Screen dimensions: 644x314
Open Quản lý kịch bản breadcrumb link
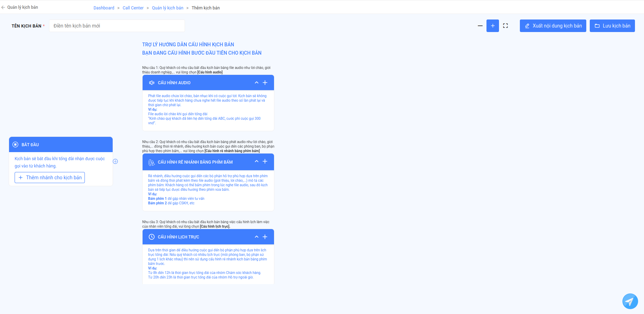coord(168,8)
